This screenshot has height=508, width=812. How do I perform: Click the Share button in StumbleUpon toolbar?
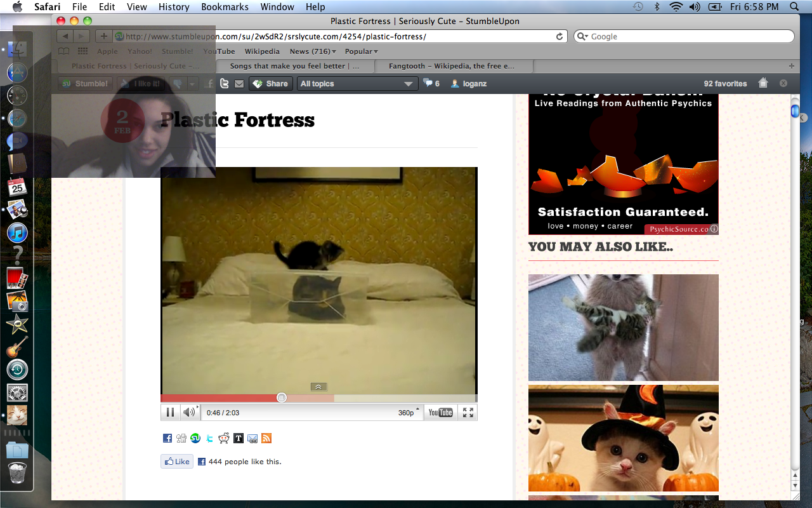pyautogui.click(x=270, y=84)
